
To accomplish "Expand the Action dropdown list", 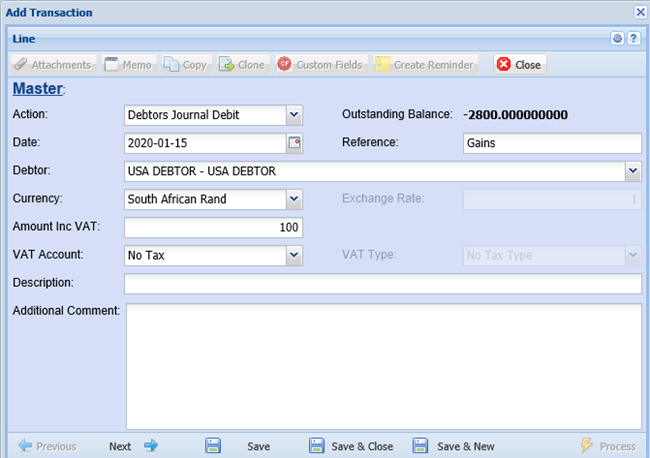I will tap(294, 115).
